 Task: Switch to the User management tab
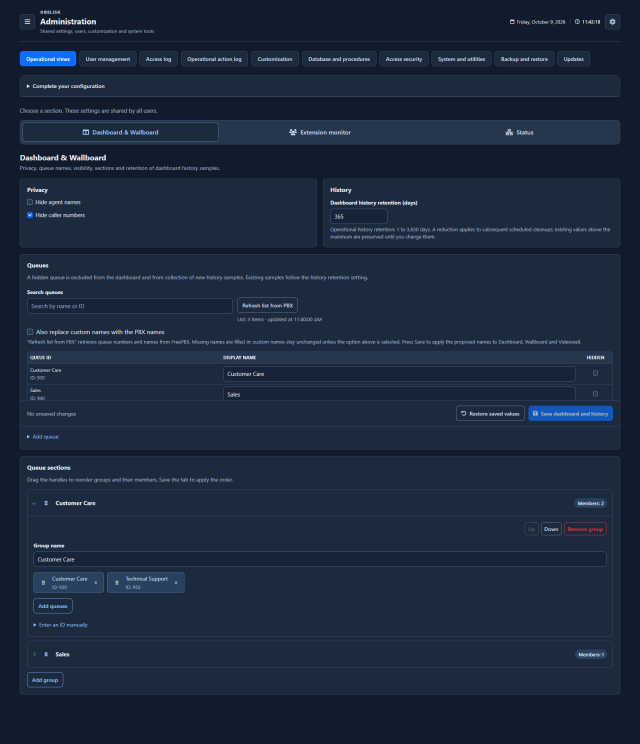click(108, 59)
